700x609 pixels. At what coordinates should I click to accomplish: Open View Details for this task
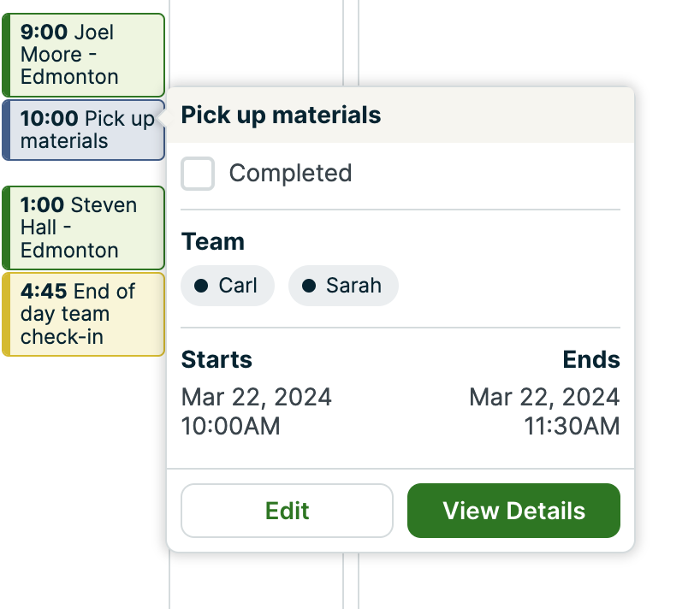(513, 511)
